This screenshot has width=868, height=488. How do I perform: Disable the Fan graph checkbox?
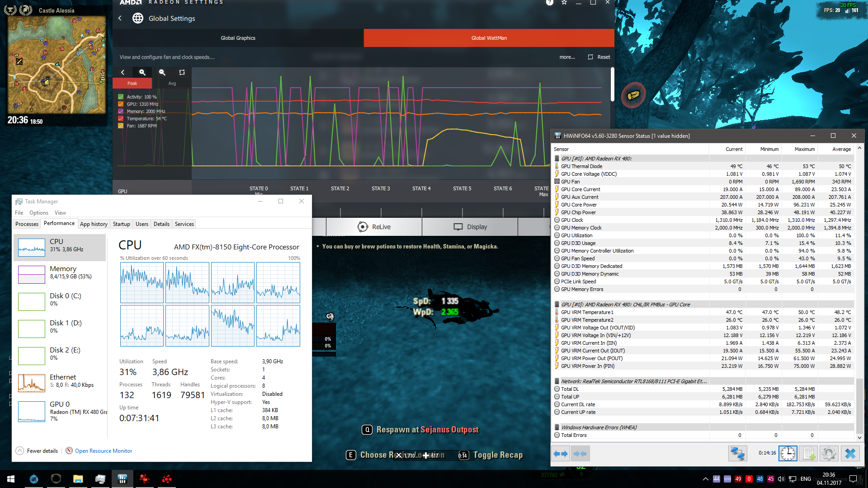(x=121, y=126)
